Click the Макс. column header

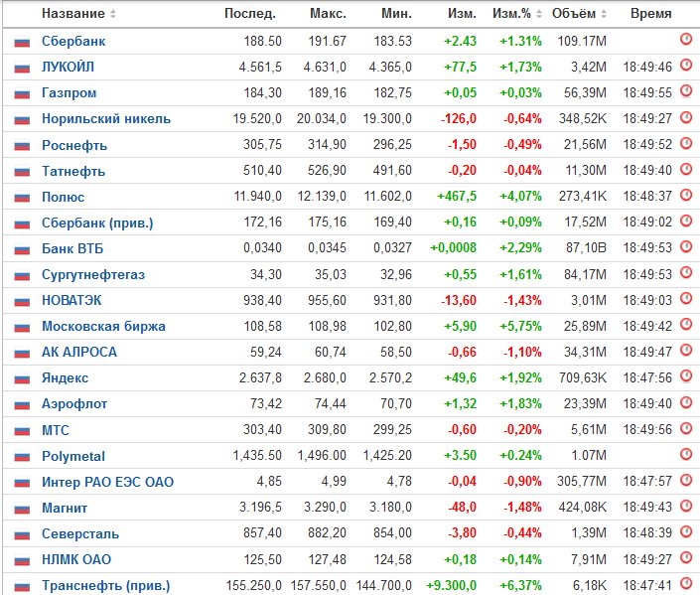(328, 14)
